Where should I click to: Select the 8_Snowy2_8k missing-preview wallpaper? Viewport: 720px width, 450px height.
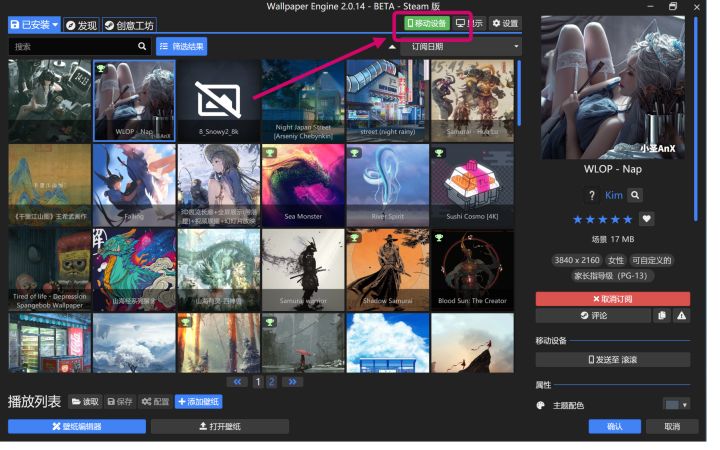click(x=219, y=101)
